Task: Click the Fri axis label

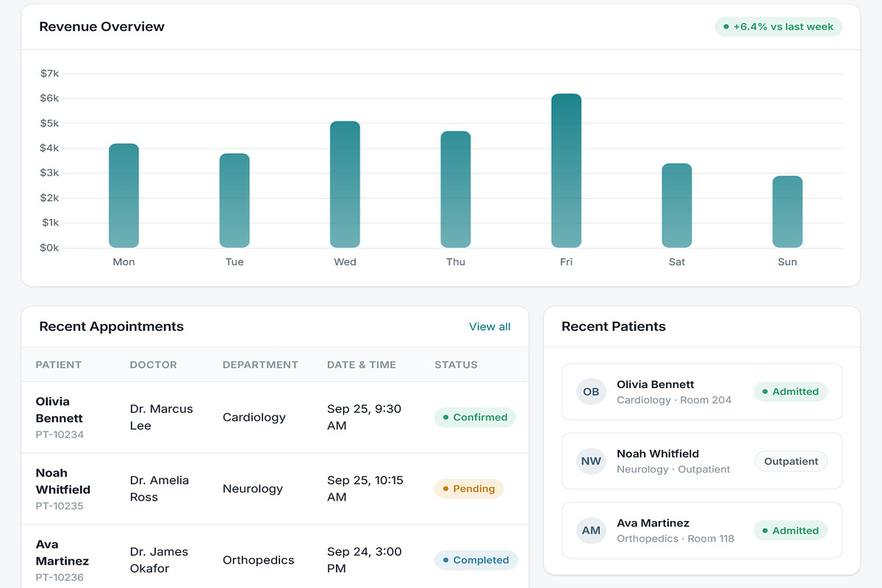Action: point(566,262)
